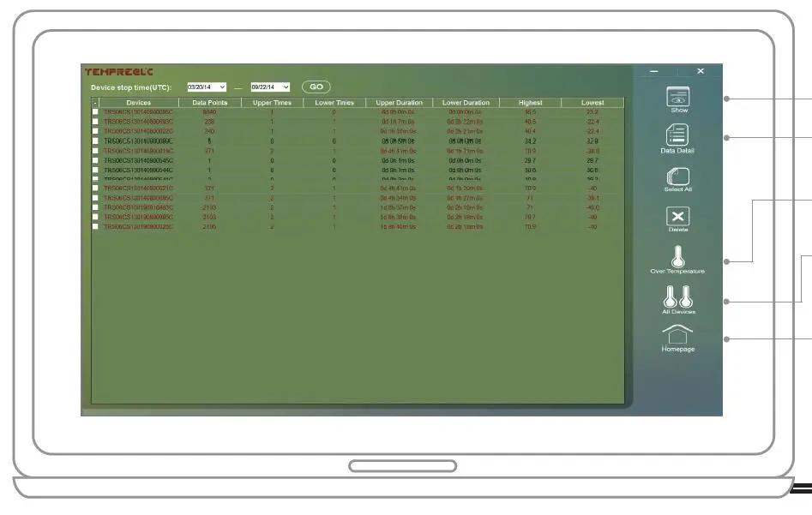Go to the Homepage house icon

coord(677,334)
